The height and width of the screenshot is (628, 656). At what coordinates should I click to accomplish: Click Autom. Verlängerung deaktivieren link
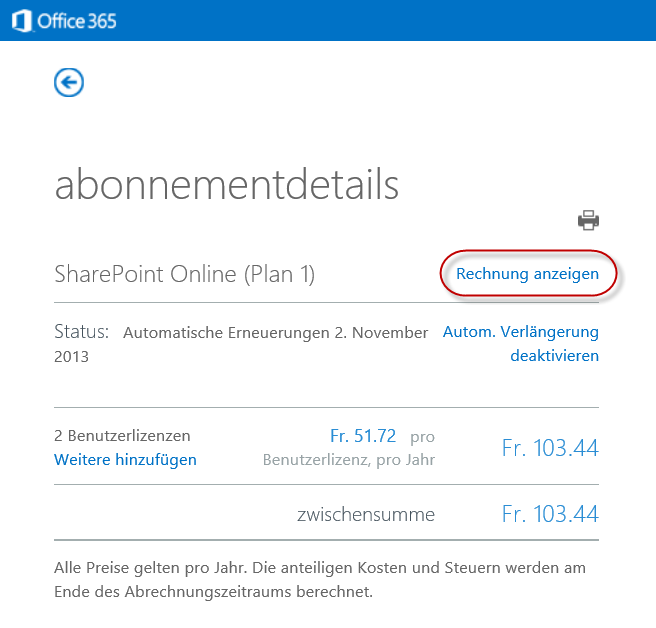click(x=521, y=343)
